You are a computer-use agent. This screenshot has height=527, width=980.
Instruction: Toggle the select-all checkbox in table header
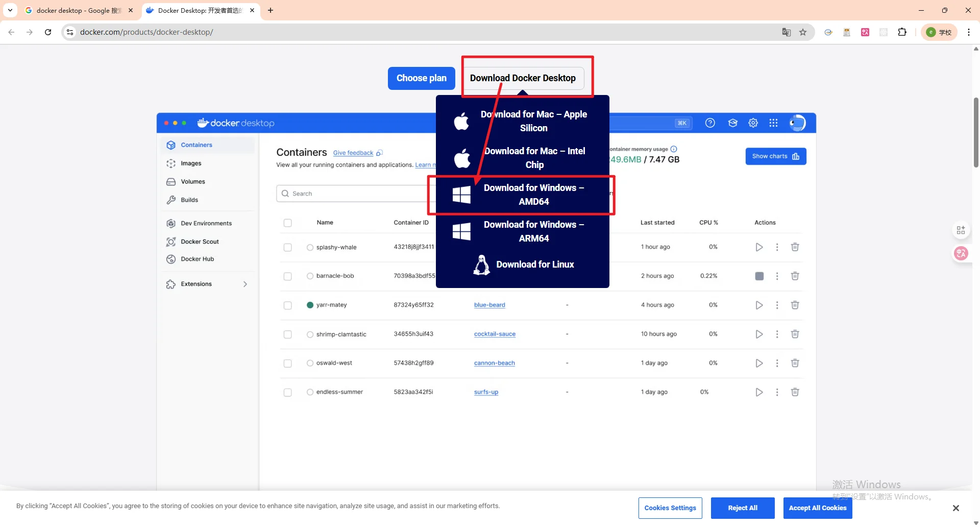tap(288, 223)
